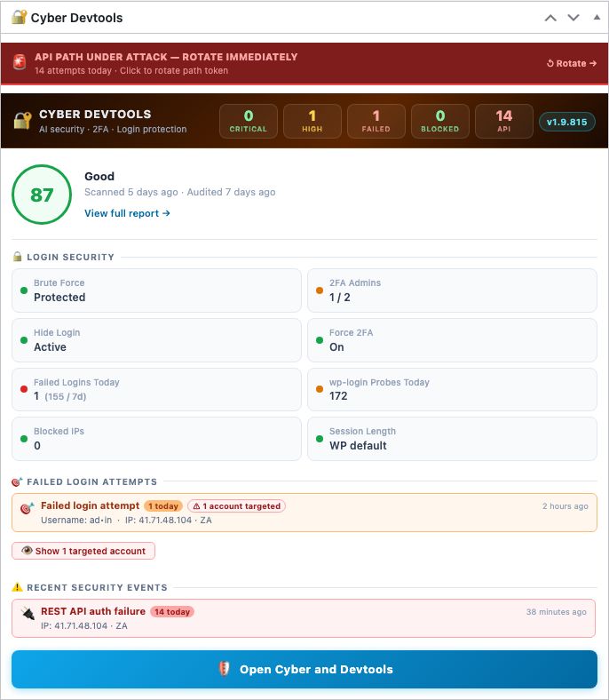Click the orange status dot on wp-login Probes Today
The width and height of the screenshot is (609, 700).
pyautogui.click(x=320, y=389)
